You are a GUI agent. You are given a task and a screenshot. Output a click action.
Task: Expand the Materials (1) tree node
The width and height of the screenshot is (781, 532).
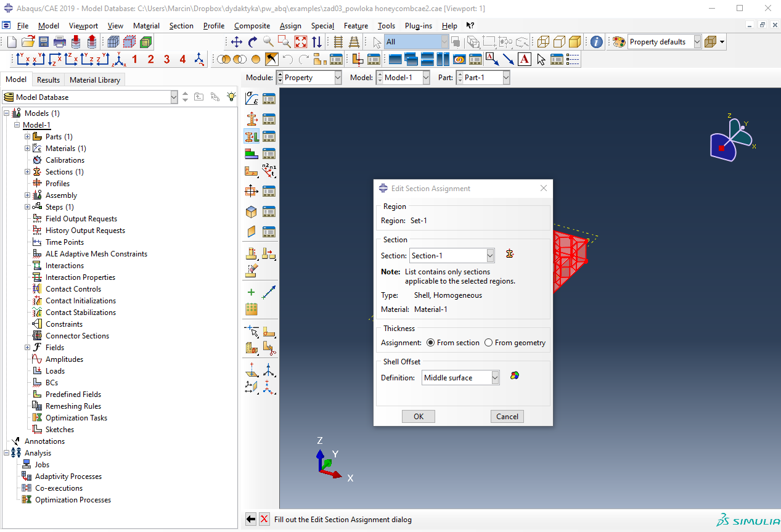point(27,149)
